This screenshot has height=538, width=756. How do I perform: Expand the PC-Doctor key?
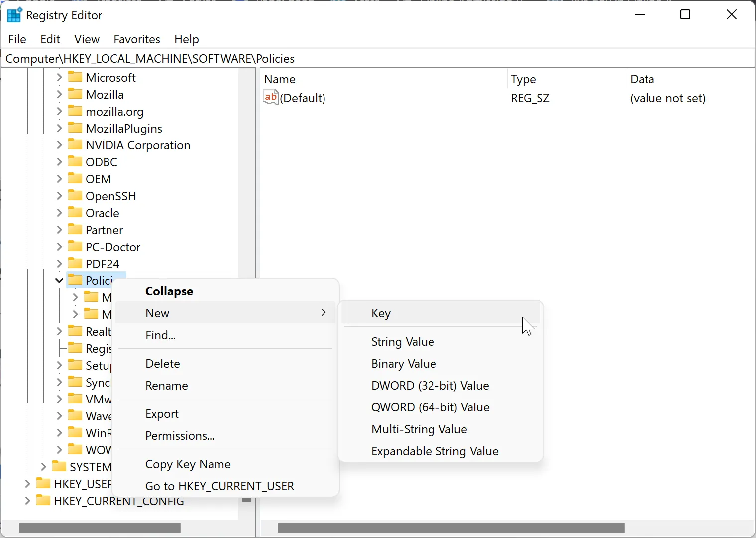click(59, 247)
